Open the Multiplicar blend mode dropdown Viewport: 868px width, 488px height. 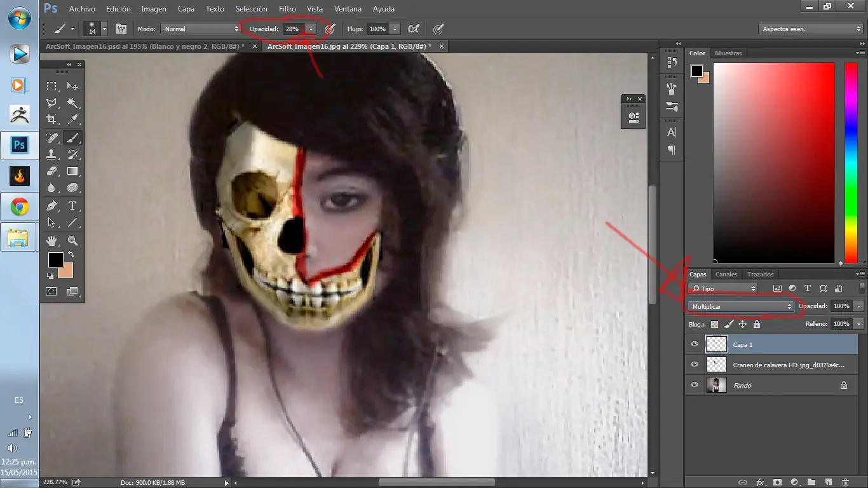point(740,306)
